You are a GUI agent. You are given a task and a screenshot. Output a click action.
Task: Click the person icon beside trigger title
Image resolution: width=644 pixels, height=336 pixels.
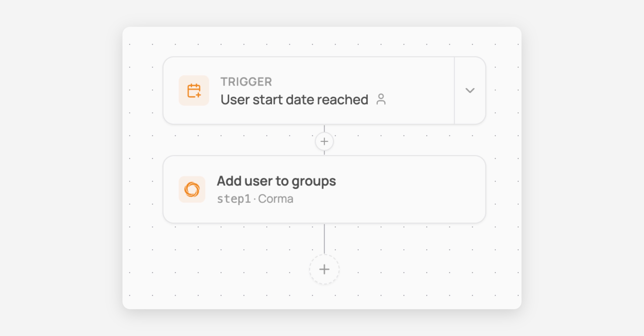click(x=381, y=99)
